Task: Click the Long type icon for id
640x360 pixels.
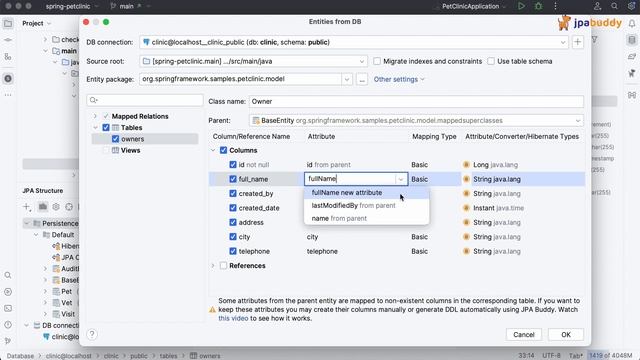Action: [466, 164]
